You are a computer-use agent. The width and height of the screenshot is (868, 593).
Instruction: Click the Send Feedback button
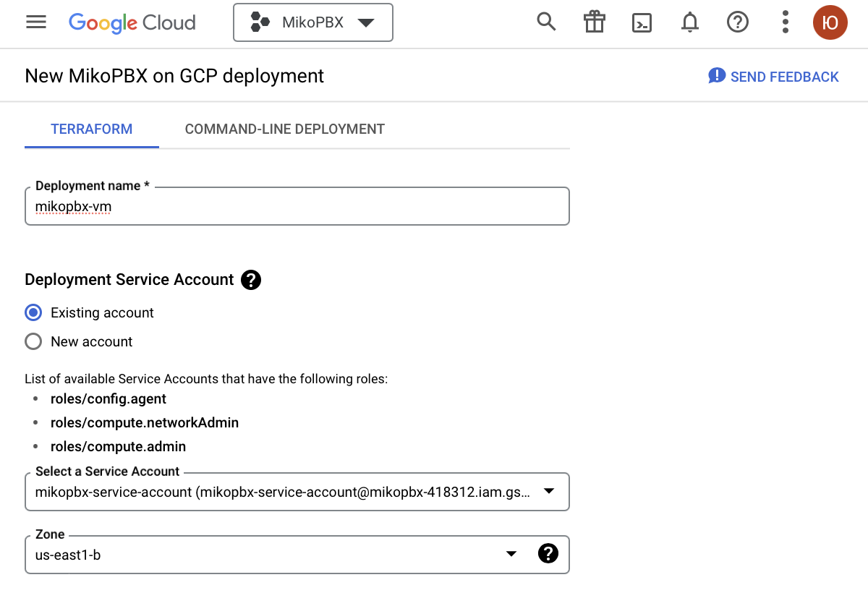pyautogui.click(x=773, y=77)
